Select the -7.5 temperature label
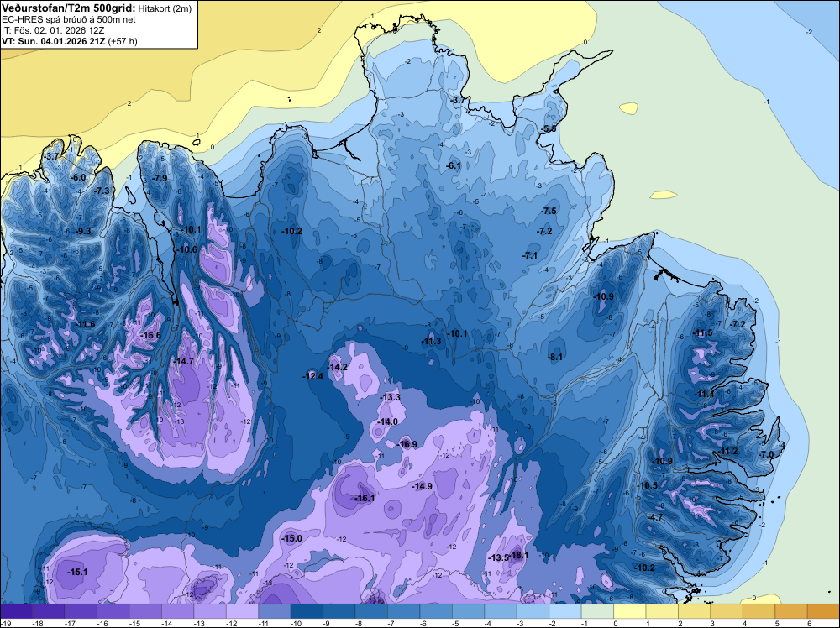This screenshot has height=628, width=840. (x=549, y=211)
